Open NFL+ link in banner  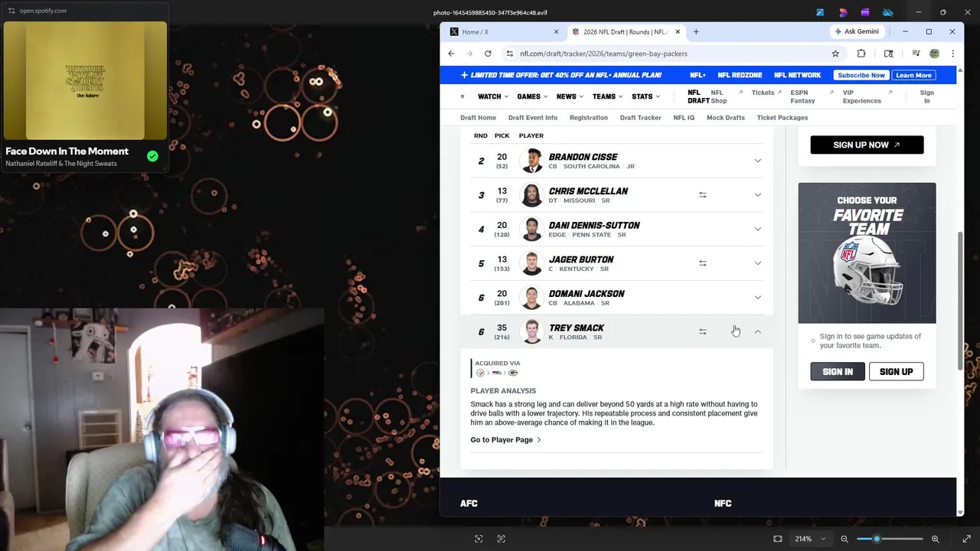tap(697, 75)
